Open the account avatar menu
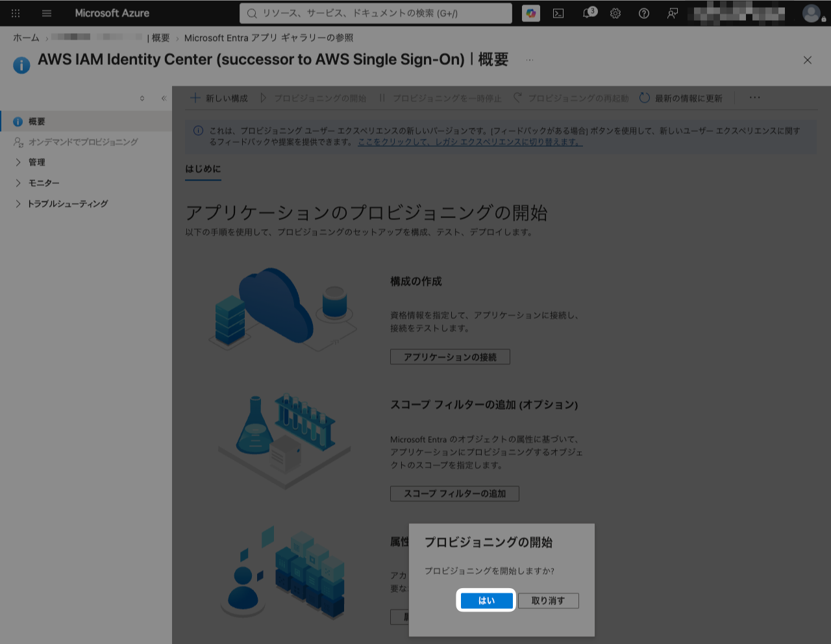This screenshot has width=831, height=644. pos(812,13)
